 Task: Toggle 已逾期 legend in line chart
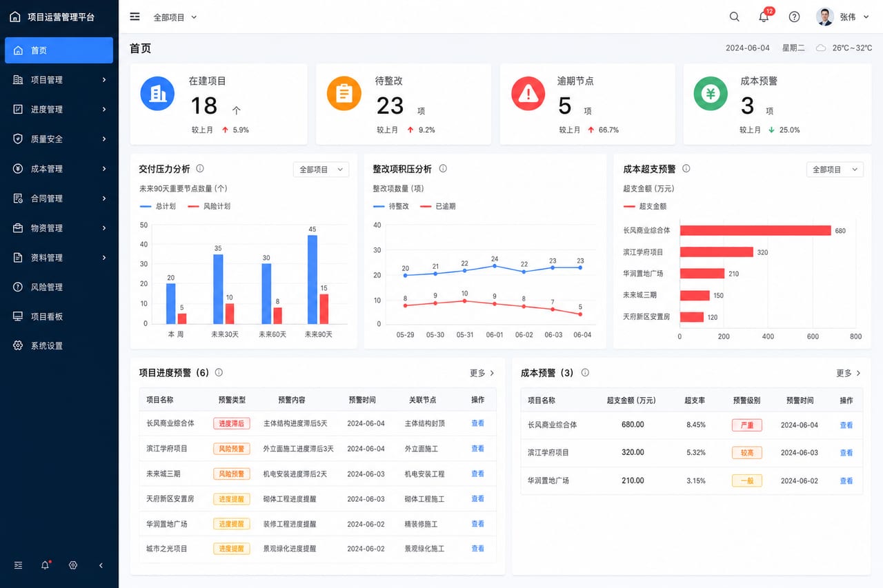coord(437,206)
